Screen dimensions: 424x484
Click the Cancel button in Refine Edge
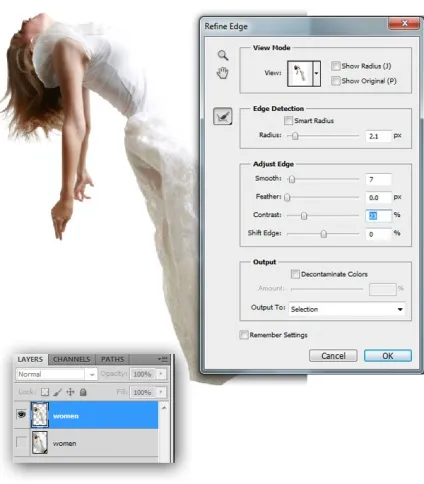[x=333, y=356]
